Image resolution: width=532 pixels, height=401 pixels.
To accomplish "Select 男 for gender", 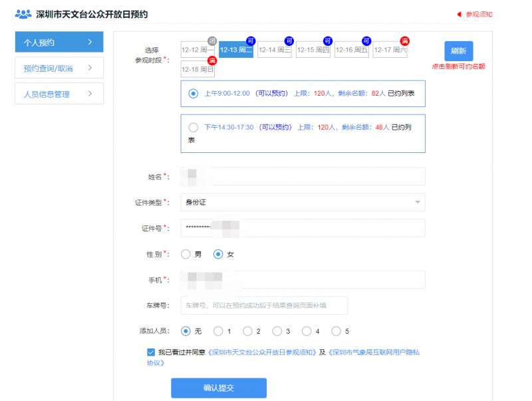I will tap(186, 254).
